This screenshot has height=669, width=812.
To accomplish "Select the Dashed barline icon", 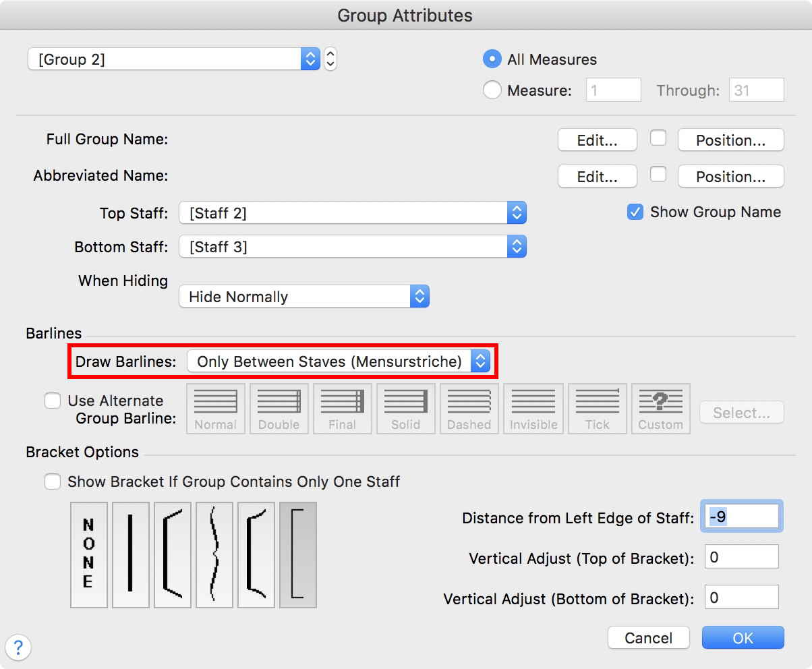I will coord(469,408).
